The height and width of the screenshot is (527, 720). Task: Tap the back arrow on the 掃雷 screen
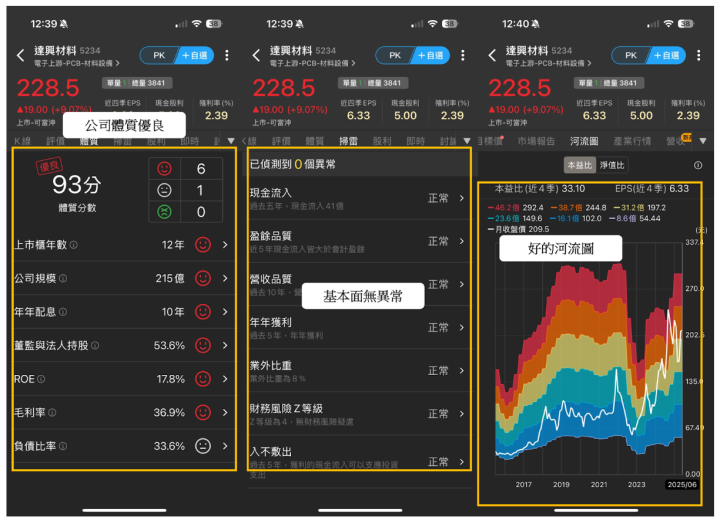click(x=256, y=56)
